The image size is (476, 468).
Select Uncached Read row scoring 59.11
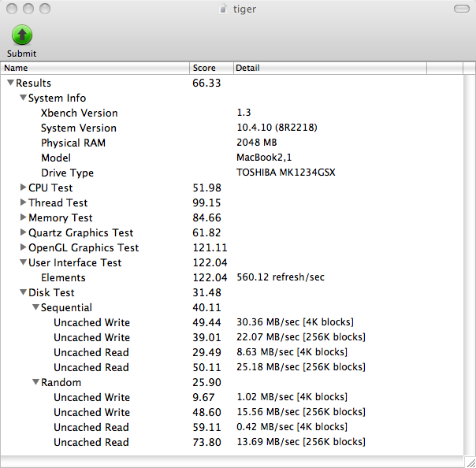coord(232,427)
